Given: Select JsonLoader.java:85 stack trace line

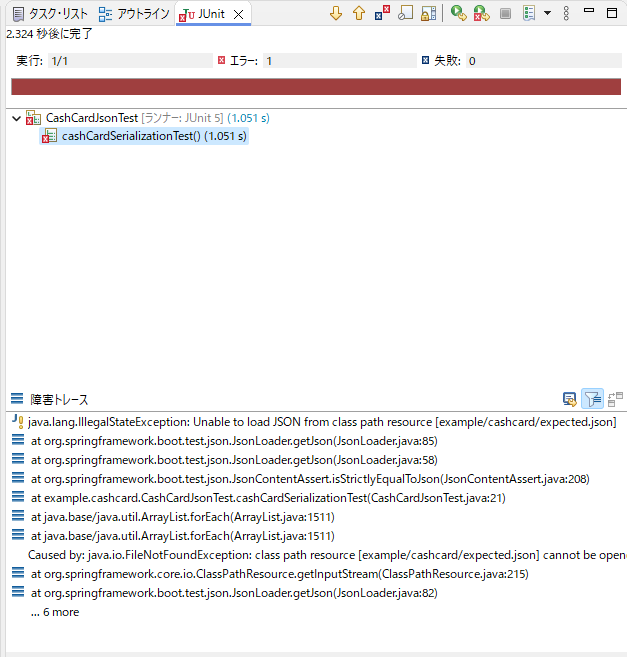Looking at the screenshot, I should coord(234,441).
